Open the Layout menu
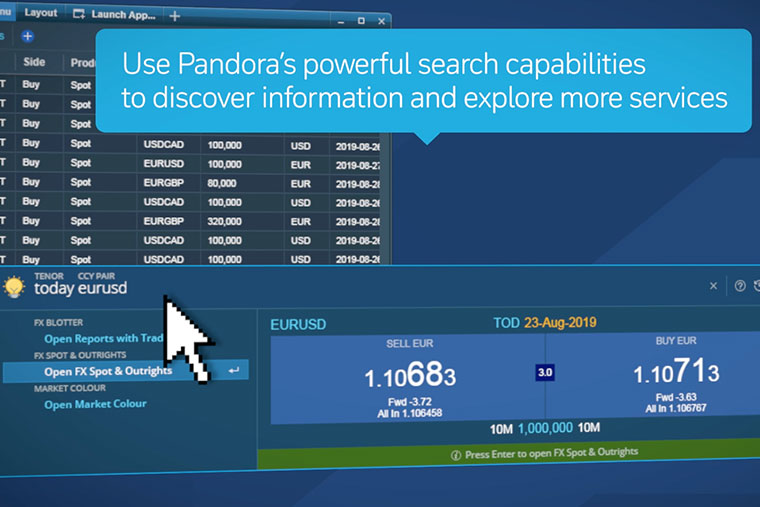Image resolution: width=760 pixels, height=507 pixels. (41, 13)
